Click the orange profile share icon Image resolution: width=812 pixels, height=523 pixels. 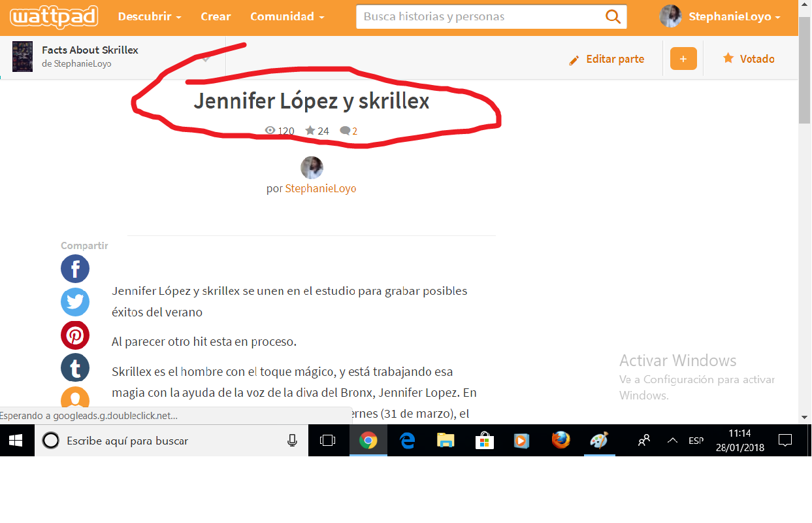(x=75, y=397)
